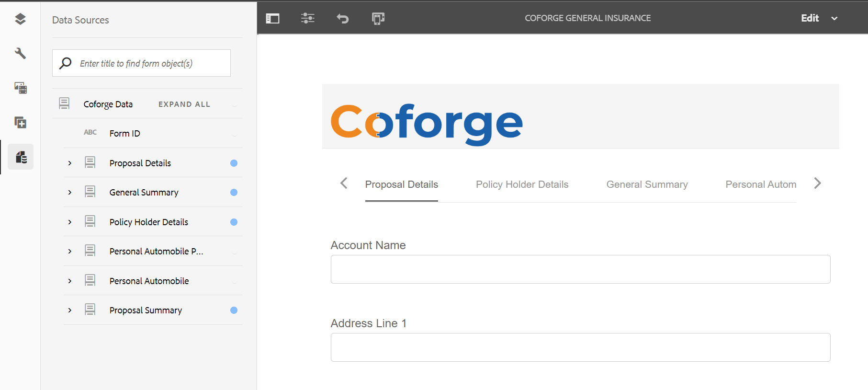868x390 pixels.
Task: Open the Assets panel icon in sidebar
Action: pyautogui.click(x=20, y=88)
